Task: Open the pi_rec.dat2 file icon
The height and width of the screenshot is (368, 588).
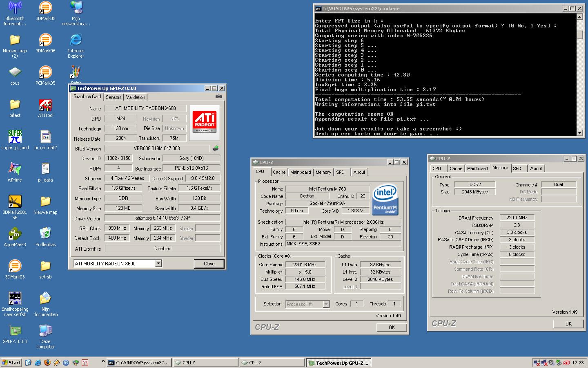Action: [x=45, y=140]
